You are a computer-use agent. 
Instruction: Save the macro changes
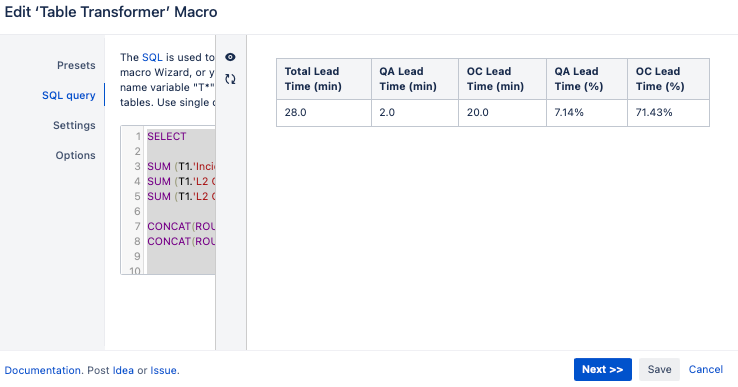tap(659, 370)
